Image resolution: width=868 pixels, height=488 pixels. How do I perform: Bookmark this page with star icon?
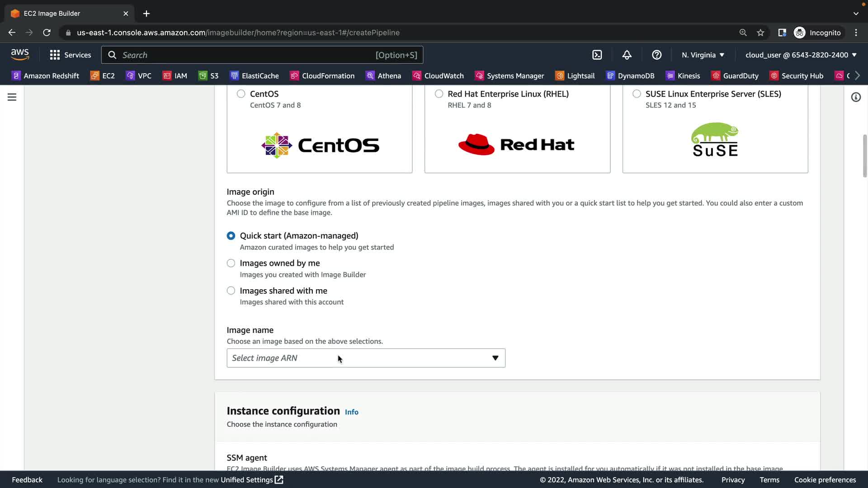coord(760,33)
